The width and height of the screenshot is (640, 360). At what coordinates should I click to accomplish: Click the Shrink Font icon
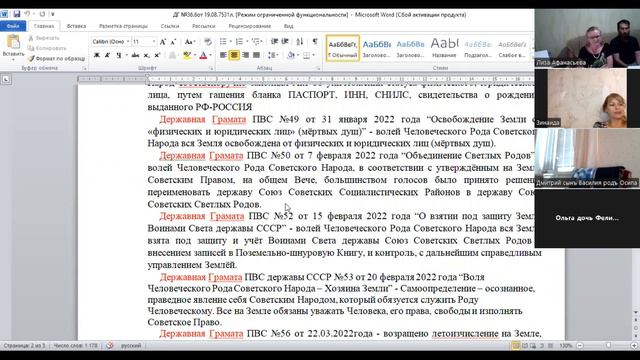click(173, 42)
